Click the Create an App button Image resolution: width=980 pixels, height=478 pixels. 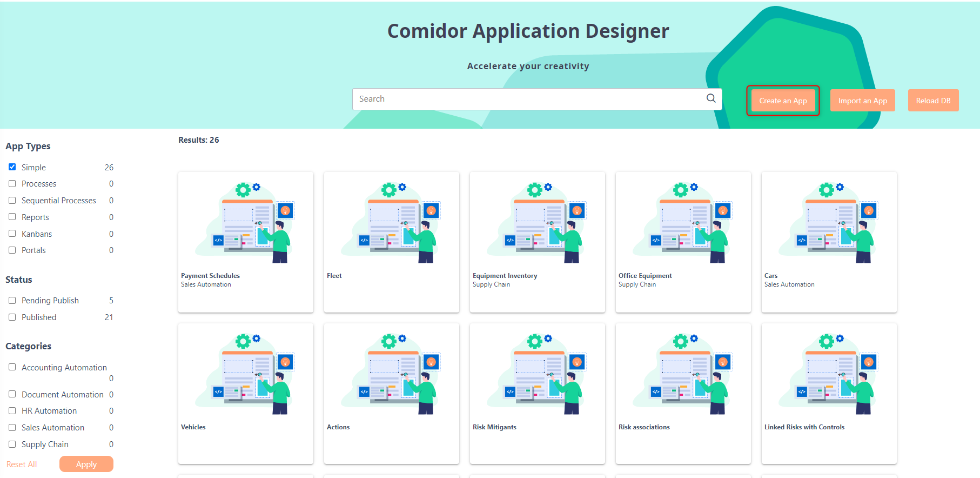pyautogui.click(x=783, y=101)
